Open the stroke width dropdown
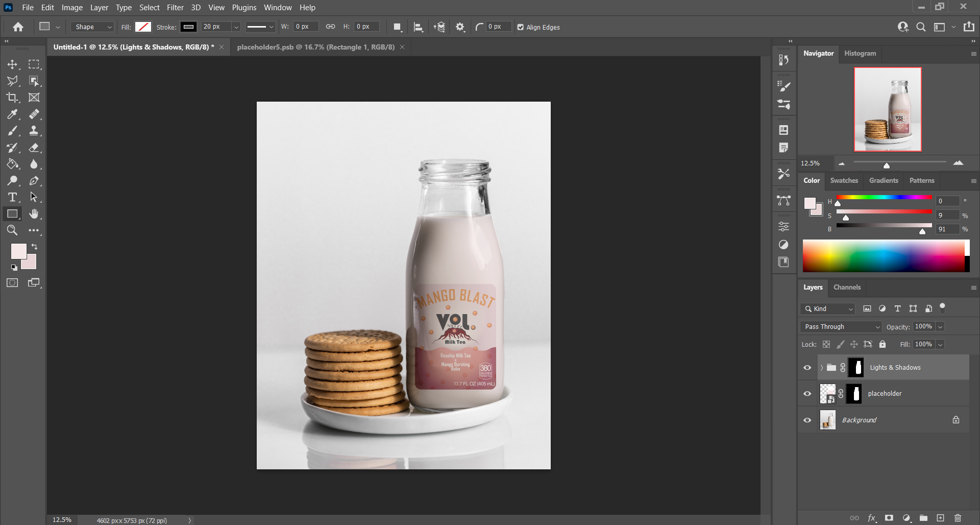The image size is (980, 525). [x=236, y=27]
